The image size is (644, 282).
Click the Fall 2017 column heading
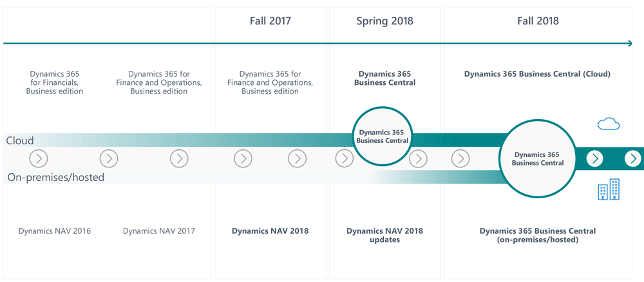pyautogui.click(x=270, y=21)
